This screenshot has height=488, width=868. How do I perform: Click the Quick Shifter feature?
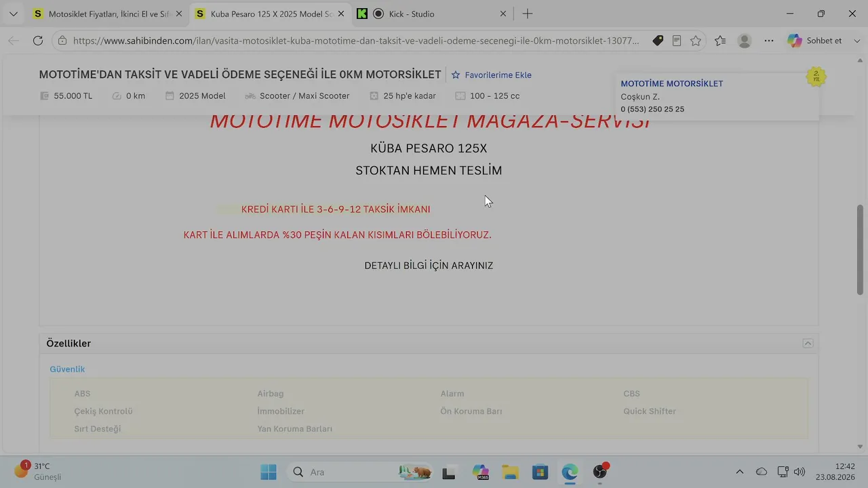650,411
